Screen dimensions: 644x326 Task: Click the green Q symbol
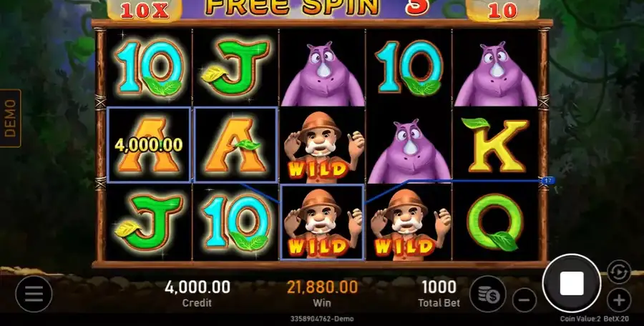pos(495,222)
